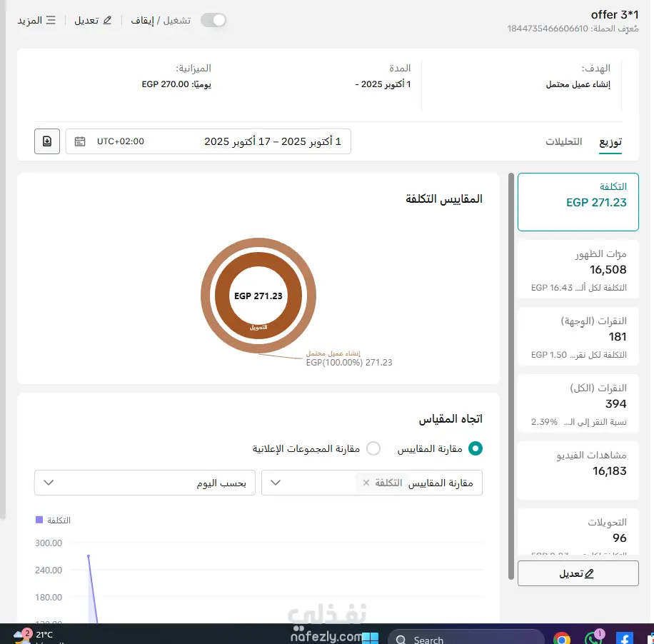Remove the التكلفة tag with its X
654x644 pixels.
tap(366, 483)
